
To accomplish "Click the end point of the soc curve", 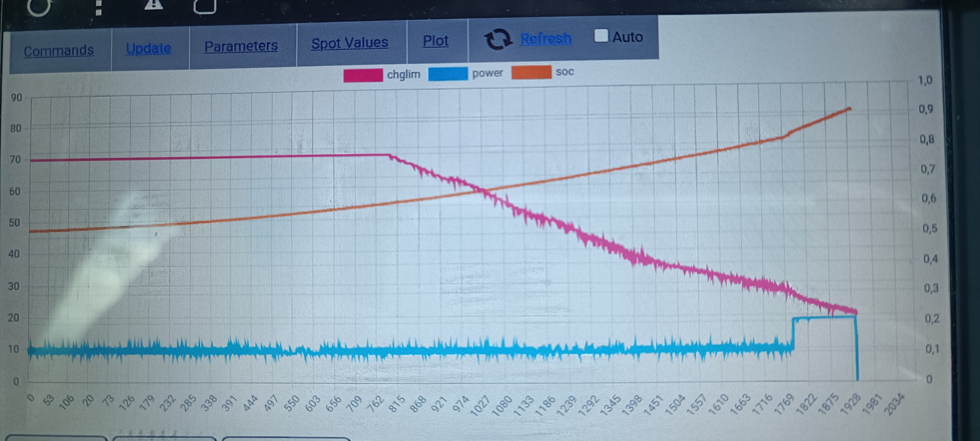I will (849, 109).
